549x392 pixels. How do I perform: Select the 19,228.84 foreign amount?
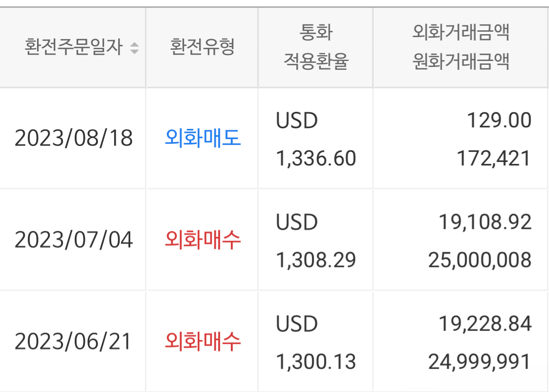click(485, 324)
